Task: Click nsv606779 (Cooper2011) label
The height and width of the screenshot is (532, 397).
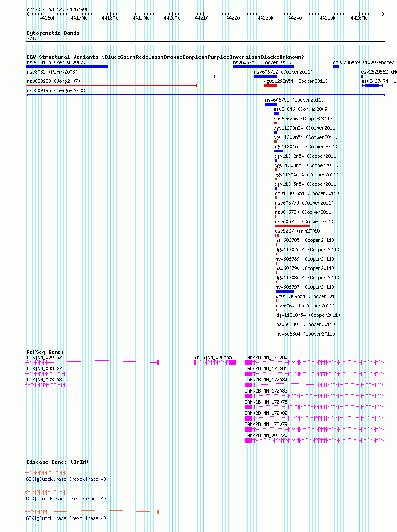Action: click(304, 203)
